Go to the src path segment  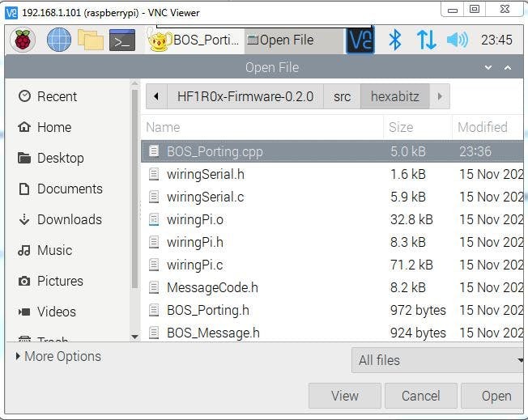pos(342,96)
